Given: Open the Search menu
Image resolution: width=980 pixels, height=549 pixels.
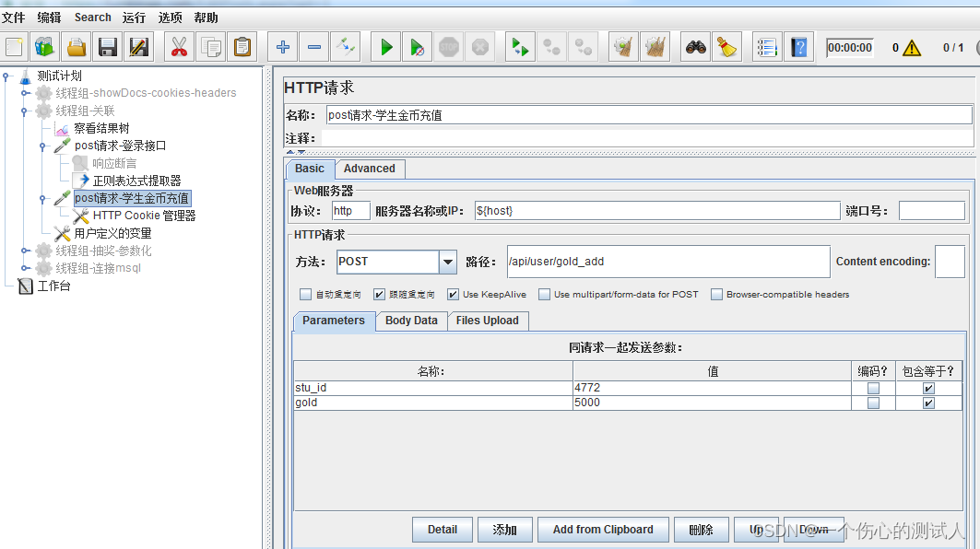Looking at the screenshot, I should click(92, 18).
